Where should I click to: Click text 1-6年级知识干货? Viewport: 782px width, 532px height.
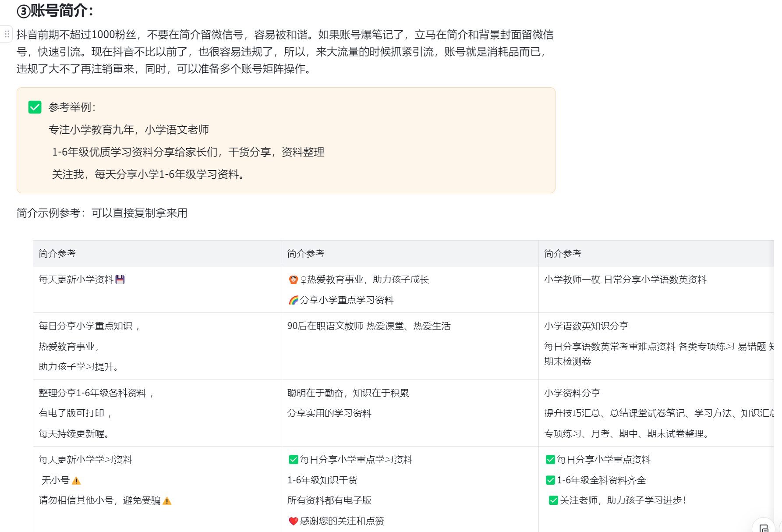322,480
